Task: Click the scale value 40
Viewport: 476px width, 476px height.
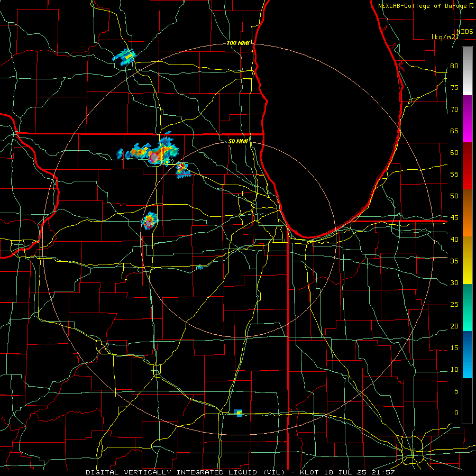Action: 454,240
